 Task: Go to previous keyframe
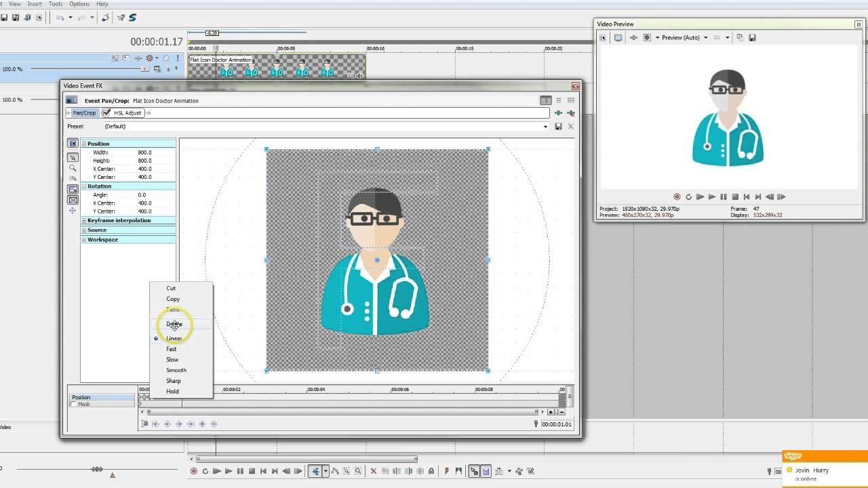(x=167, y=424)
